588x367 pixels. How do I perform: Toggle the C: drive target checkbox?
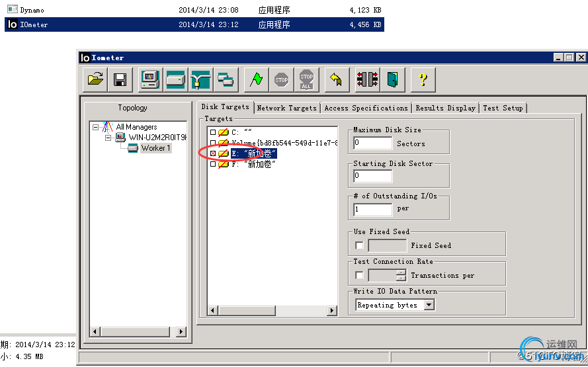point(213,132)
